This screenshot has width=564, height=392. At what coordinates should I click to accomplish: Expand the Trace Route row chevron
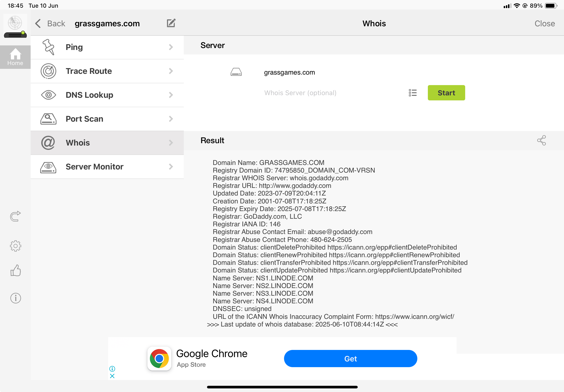[171, 71]
